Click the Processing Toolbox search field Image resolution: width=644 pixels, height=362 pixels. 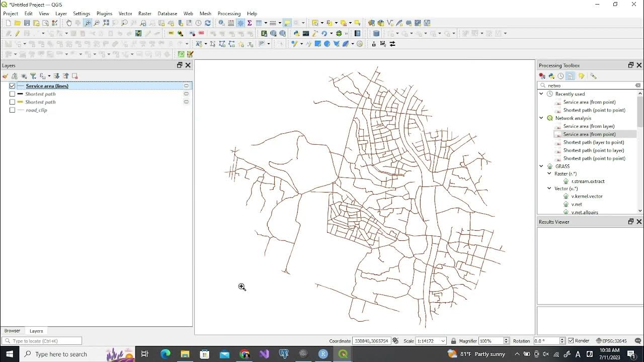click(589, 85)
